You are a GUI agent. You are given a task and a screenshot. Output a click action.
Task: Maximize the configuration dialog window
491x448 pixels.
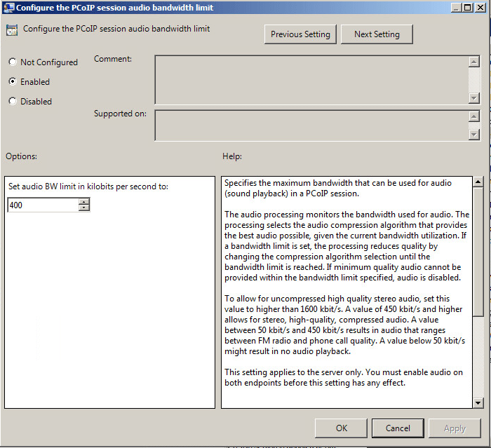(x=466, y=8)
